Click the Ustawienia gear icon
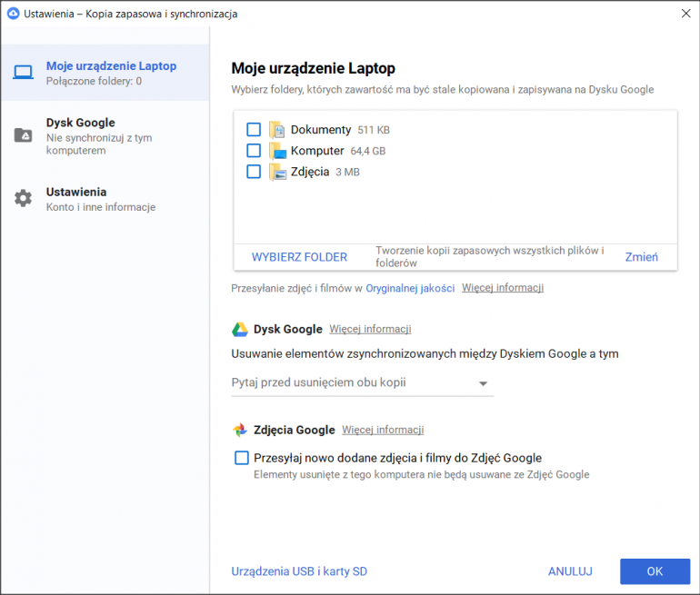The image size is (700, 595). pos(23,198)
